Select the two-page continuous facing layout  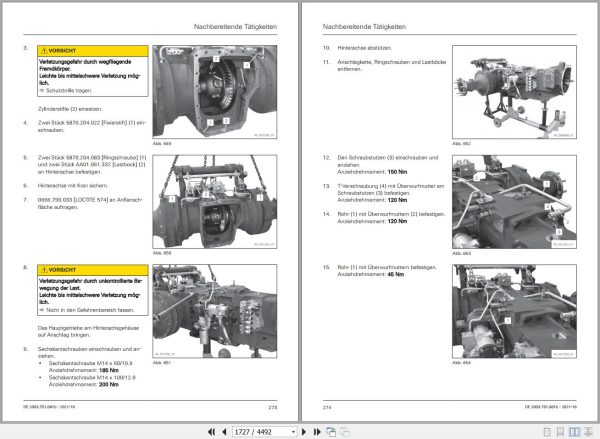[588, 432]
